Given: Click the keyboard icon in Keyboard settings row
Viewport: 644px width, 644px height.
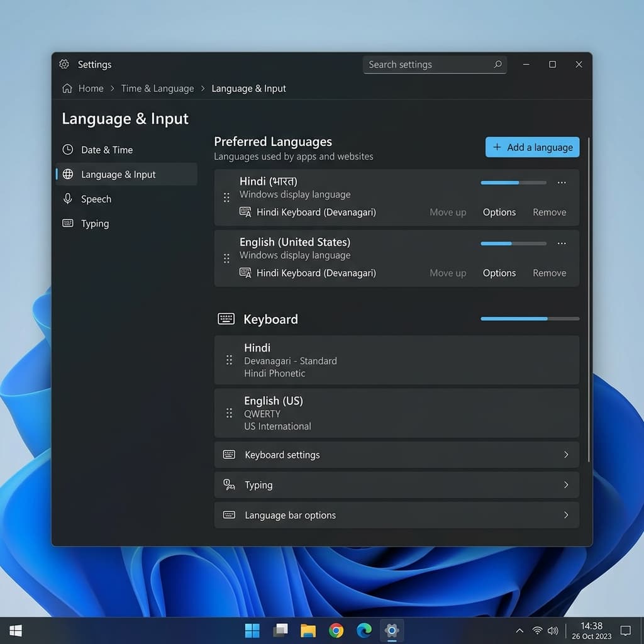Looking at the screenshot, I should click(x=229, y=454).
